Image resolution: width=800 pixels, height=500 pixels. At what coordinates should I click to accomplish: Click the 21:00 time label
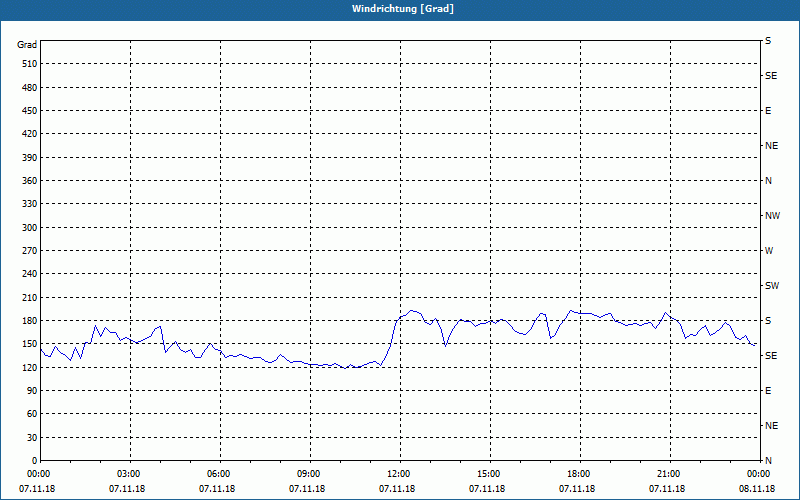[x=667, y=474]
